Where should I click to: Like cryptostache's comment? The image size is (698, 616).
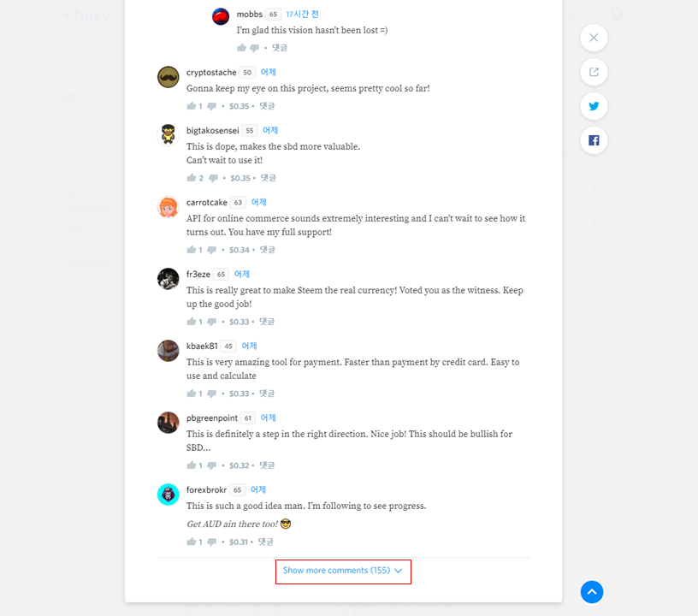click(192, 106)
